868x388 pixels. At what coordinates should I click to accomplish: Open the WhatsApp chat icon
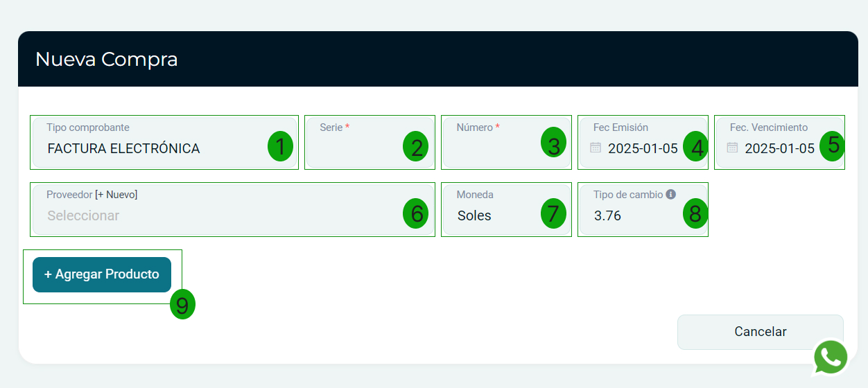click(831, 358)
